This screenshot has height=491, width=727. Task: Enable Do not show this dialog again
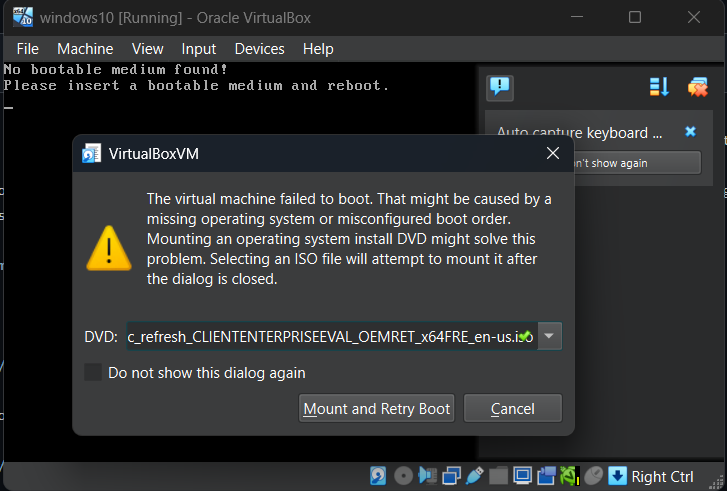click(93, 372)
